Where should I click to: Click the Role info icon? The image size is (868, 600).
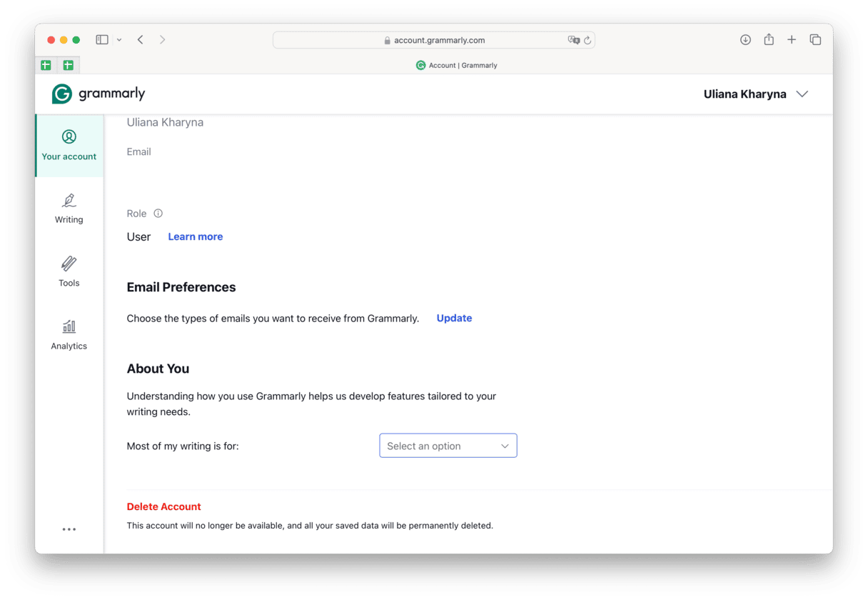(158, 214)
